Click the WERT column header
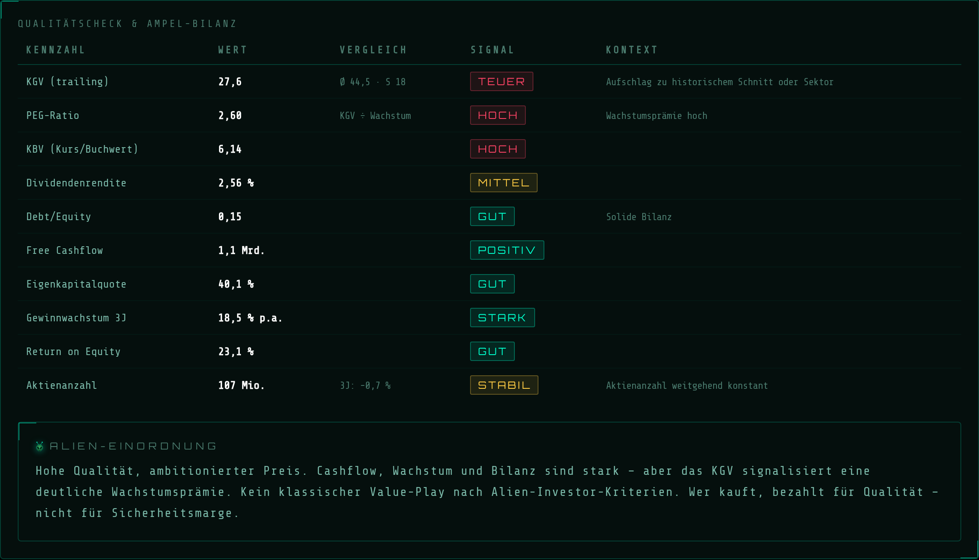Viewport: 979px width, 560px height. tap(233, 50)
